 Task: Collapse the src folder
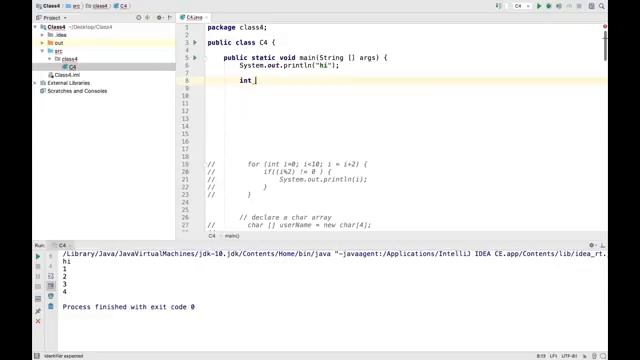click(x=42, y=51)
